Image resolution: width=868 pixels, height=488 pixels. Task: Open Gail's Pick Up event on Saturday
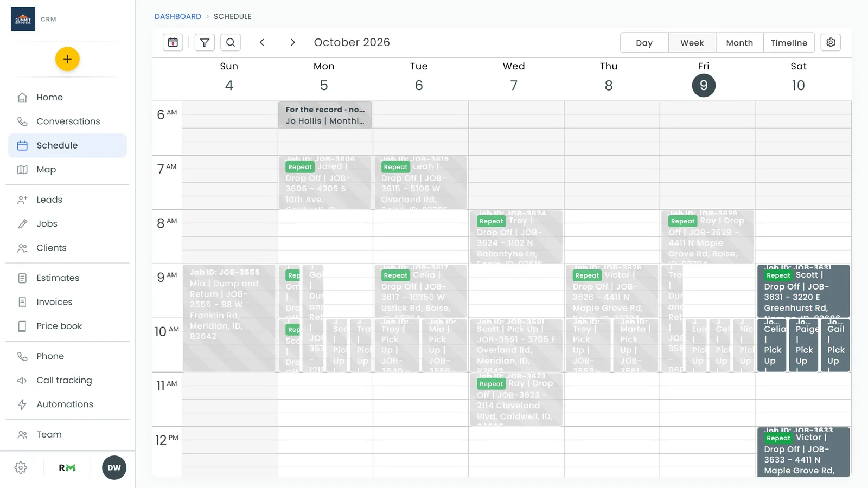point(835,345)
